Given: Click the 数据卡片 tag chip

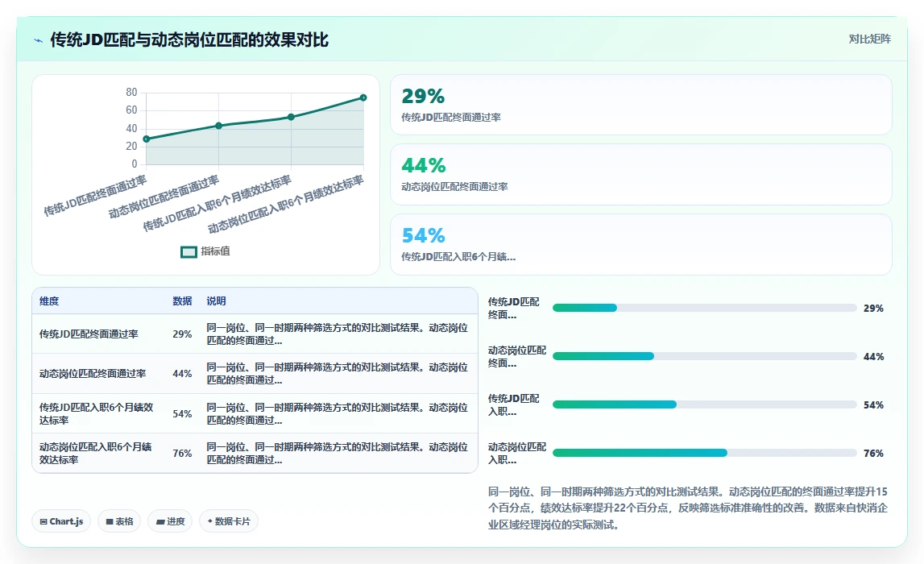Looking at the screenshot, I should click(229, 521).
